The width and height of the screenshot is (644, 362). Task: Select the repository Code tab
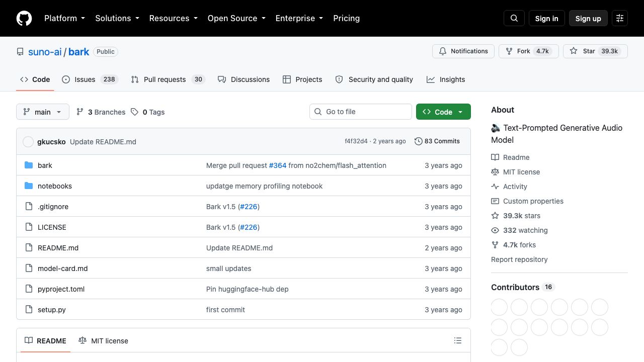35,79
